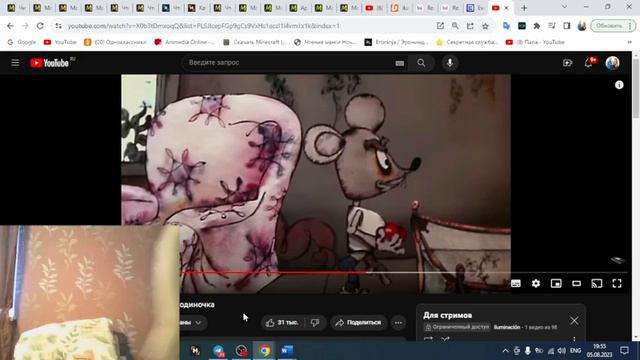Open the Google Translate extension
Image resolution: width=640 pixels, height=360 pixels.
(507, 26)
